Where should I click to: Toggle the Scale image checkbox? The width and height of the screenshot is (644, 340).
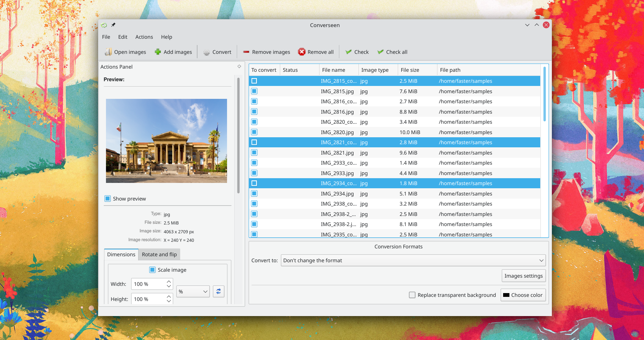(x=152, y=270)
